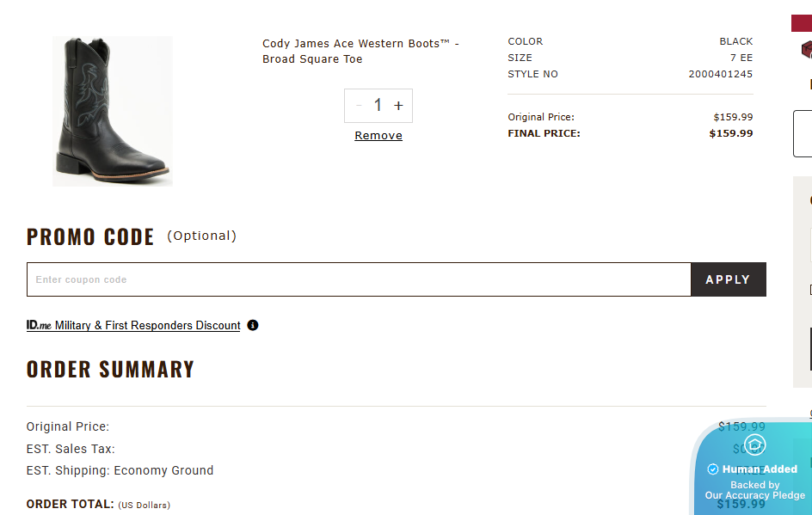Select the quantity number field
Viewport: 812px width, 515px height.
[378, 105]
